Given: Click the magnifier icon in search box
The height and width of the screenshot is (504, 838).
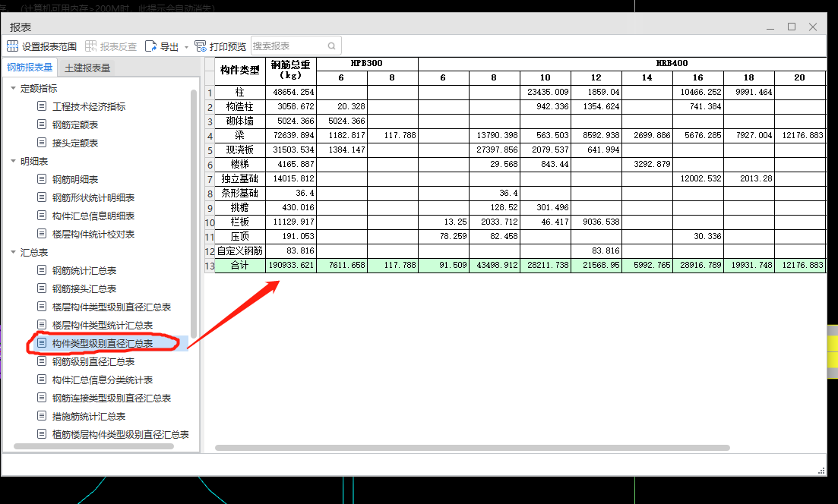Looking at the screenshot, I should click(x=332, y=46).
